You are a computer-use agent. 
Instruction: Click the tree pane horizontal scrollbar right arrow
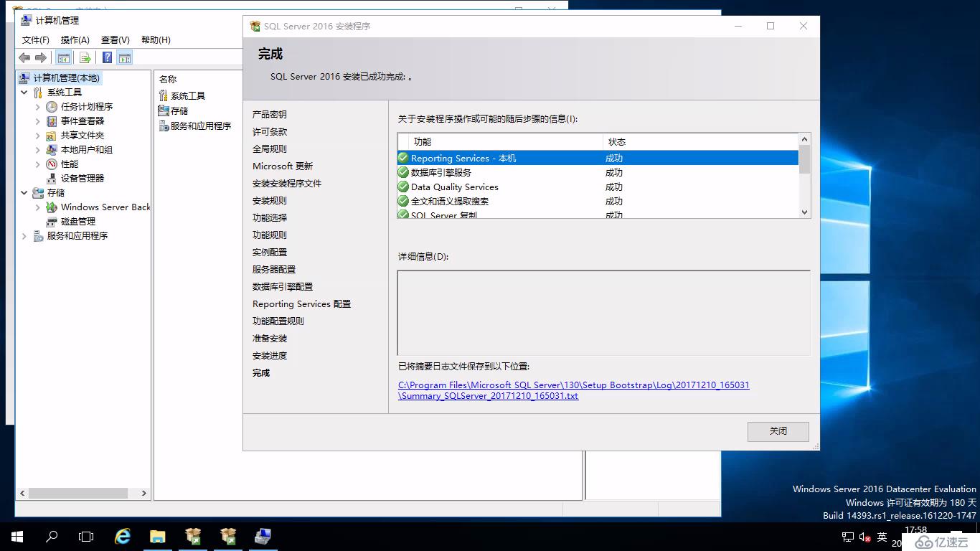[143, 493]
